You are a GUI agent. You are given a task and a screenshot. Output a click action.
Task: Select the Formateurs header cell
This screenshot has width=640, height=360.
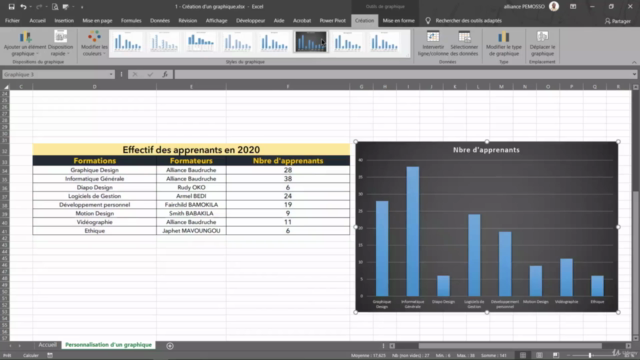[191, 160]
